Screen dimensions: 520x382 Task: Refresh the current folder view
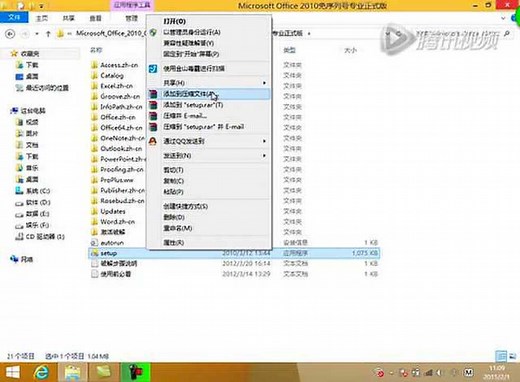[399, 34]
